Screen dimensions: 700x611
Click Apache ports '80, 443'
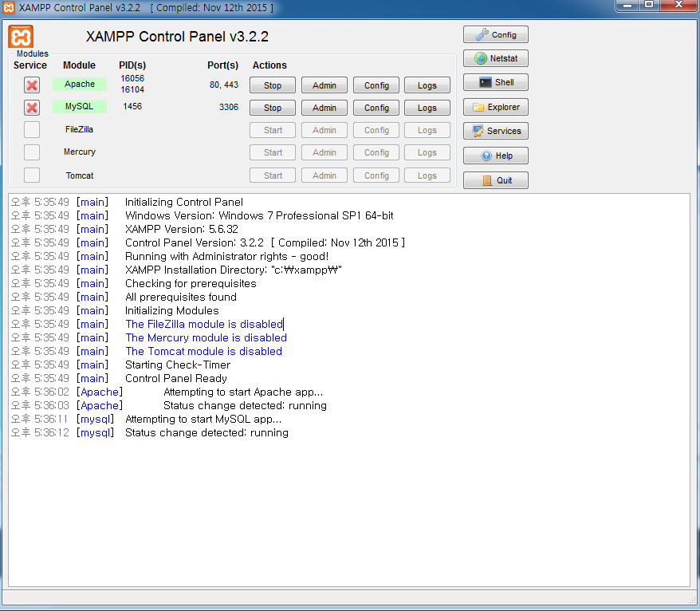tap(224, 85)
